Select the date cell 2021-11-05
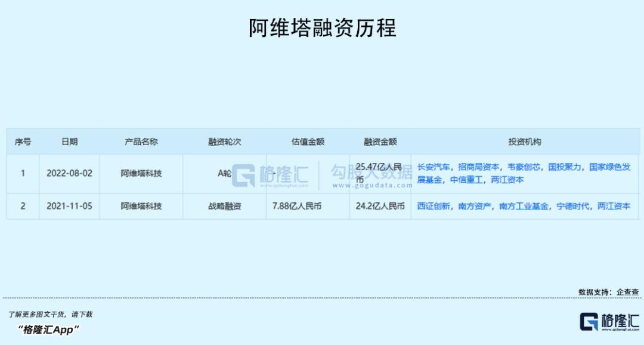 coord(69,206)
